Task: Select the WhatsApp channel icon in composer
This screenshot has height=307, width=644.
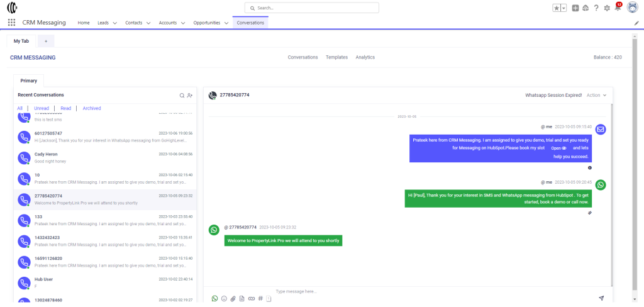Action: pyautogui.click(x=214, y=298)
